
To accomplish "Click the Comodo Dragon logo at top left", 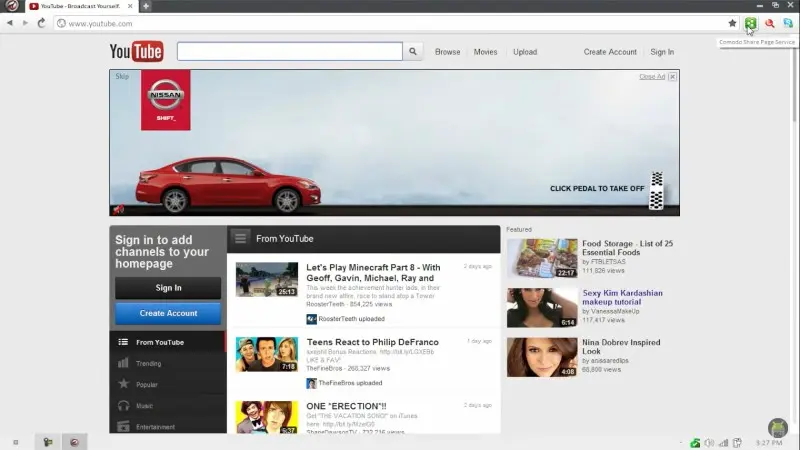I will pyautogui.click(x=12, y=6).
